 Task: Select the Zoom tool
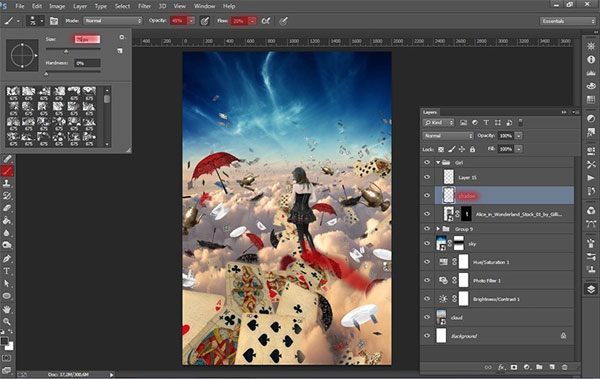coord(7,322)
